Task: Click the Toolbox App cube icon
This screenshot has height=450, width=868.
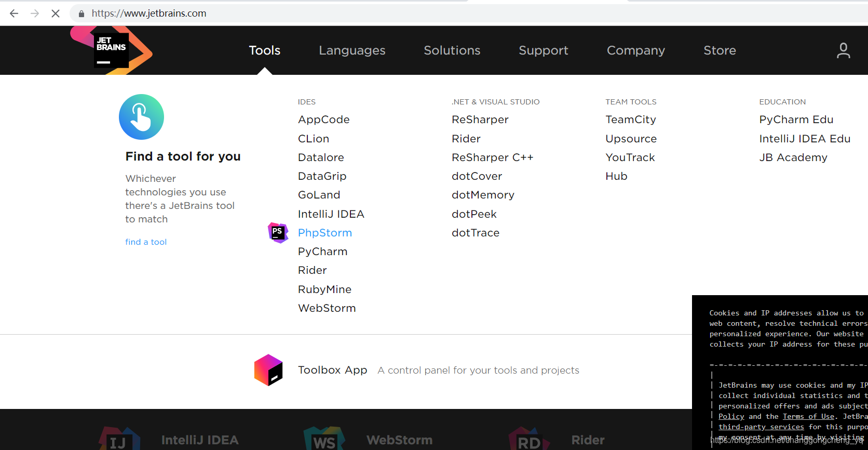Action: click(x=268, y=370)
